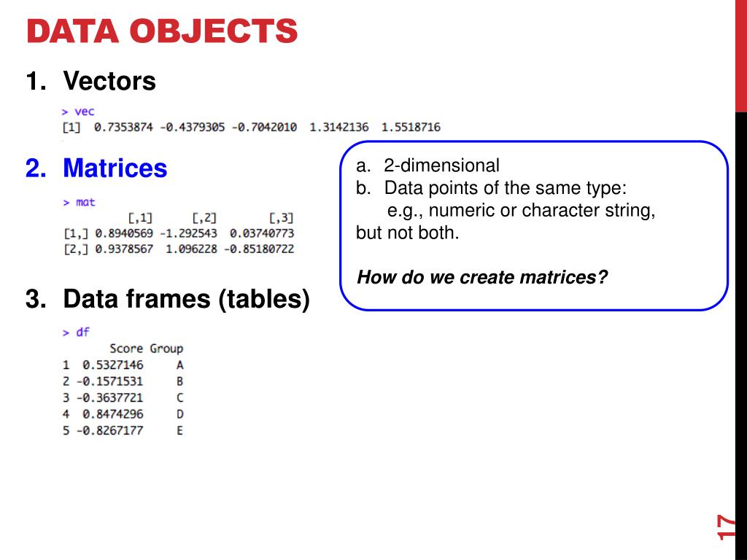Click the '2-dimensional' bullet text
Viewport: 747px width, 560px height.
441,166
